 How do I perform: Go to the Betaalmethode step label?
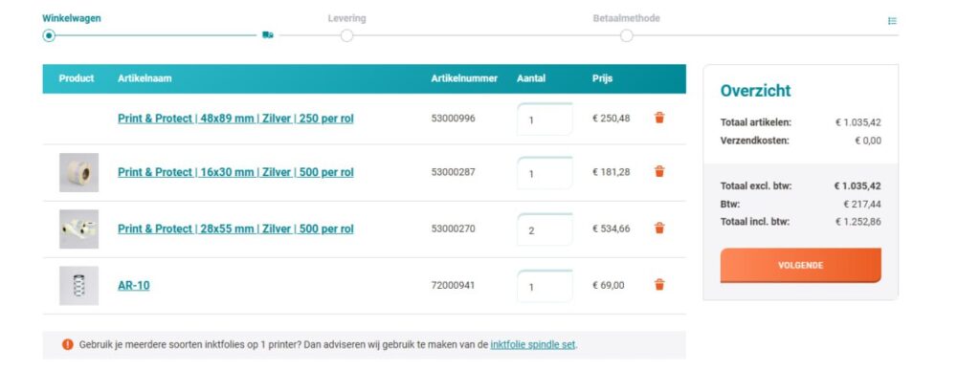pos(626,18)
